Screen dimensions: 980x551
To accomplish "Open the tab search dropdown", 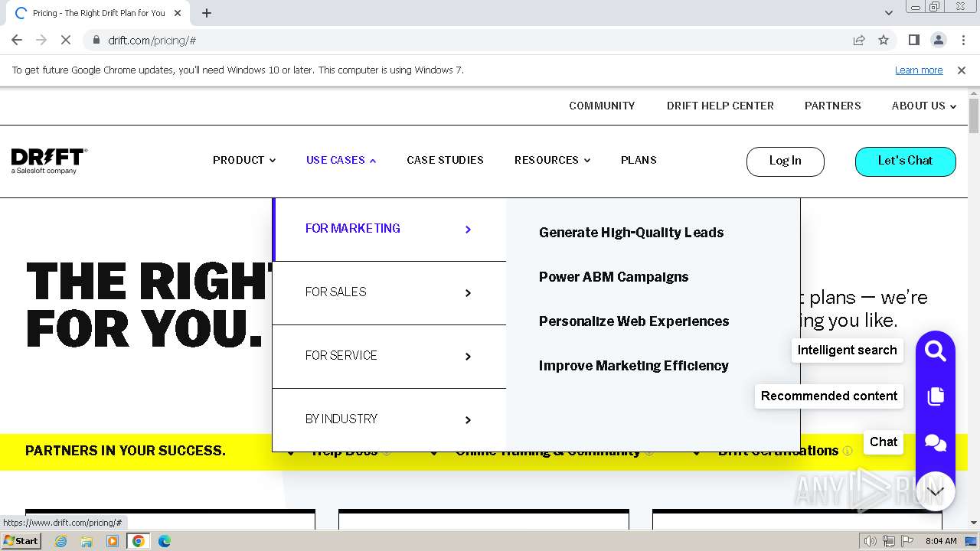I will (x=888, y=13).
